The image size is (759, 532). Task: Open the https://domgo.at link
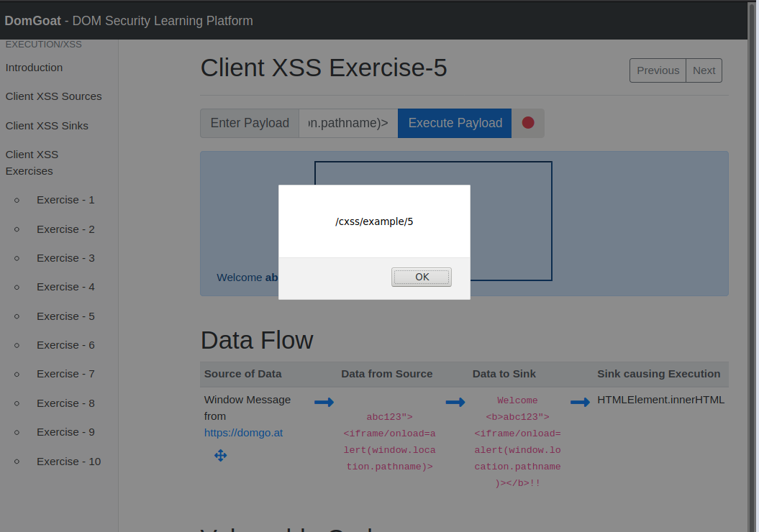(243, 433)
